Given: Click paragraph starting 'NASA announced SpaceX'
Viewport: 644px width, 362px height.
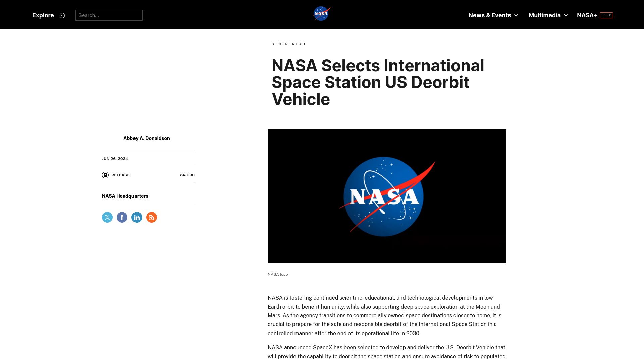Looking at the screenshot, I should 387,352.
